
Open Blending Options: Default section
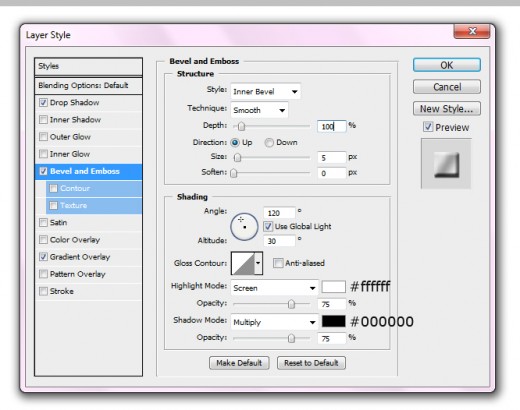[x=88, y=85]
